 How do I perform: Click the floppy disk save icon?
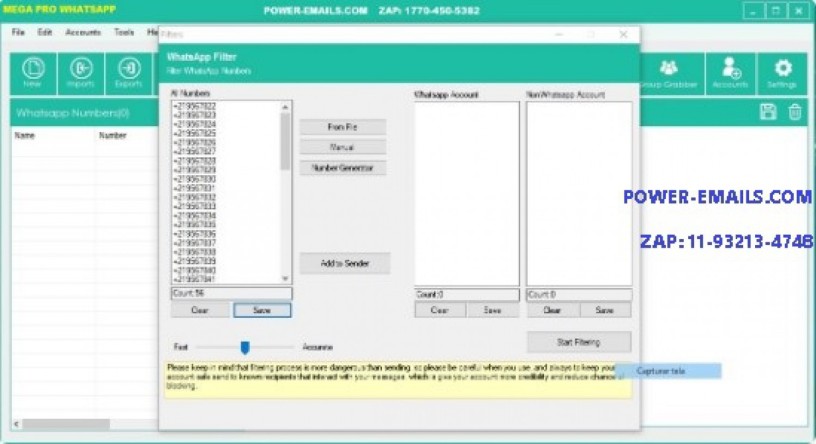tap(768, 112)
